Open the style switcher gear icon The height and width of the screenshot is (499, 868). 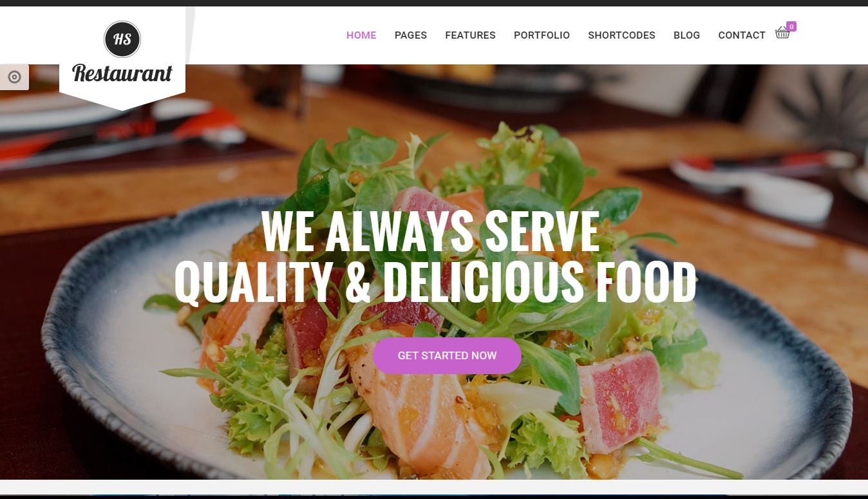[14, 77]
